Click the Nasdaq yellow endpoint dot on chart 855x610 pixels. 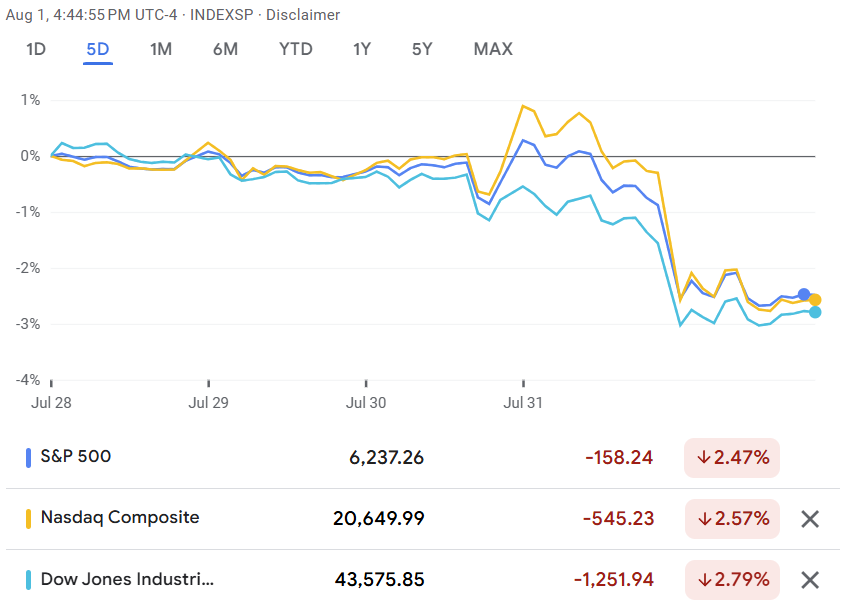pyautogui.click(x=815, y=300)
